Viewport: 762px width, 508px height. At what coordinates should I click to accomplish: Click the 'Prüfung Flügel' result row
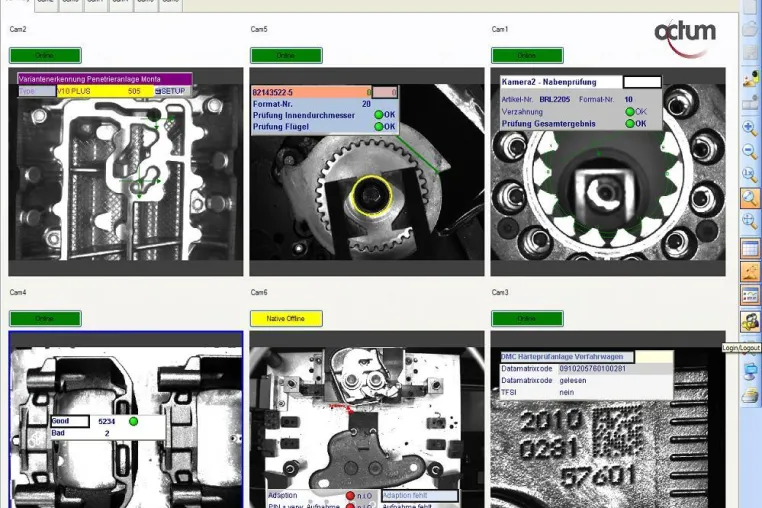coord(324,127)
